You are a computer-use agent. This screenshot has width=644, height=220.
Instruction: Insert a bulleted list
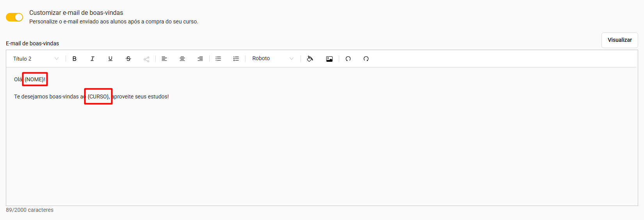pos(218,59)
